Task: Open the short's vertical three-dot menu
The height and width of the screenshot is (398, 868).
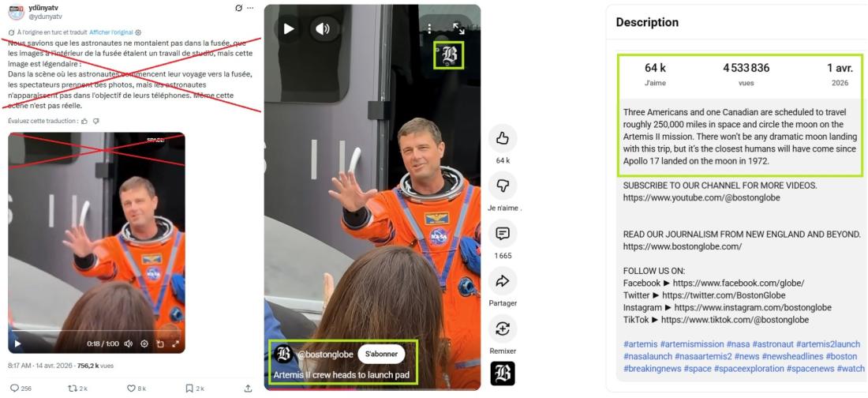Action: (x=429, y=28)
